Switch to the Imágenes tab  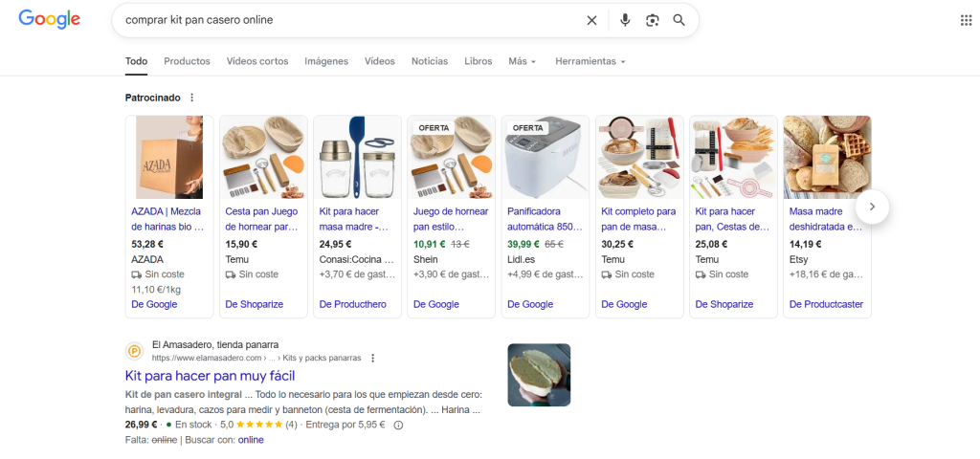[326, 61]
